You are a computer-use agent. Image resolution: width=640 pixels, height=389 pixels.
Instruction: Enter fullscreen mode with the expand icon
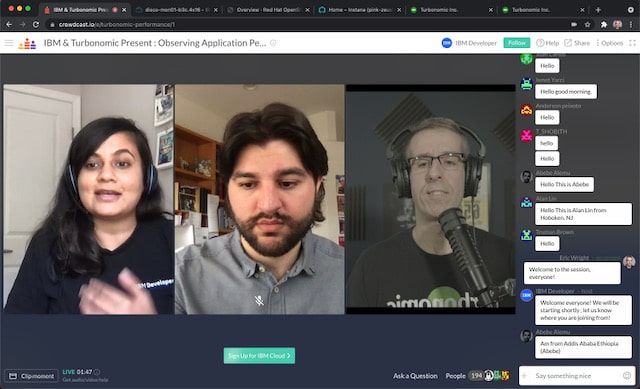(632, 43)
